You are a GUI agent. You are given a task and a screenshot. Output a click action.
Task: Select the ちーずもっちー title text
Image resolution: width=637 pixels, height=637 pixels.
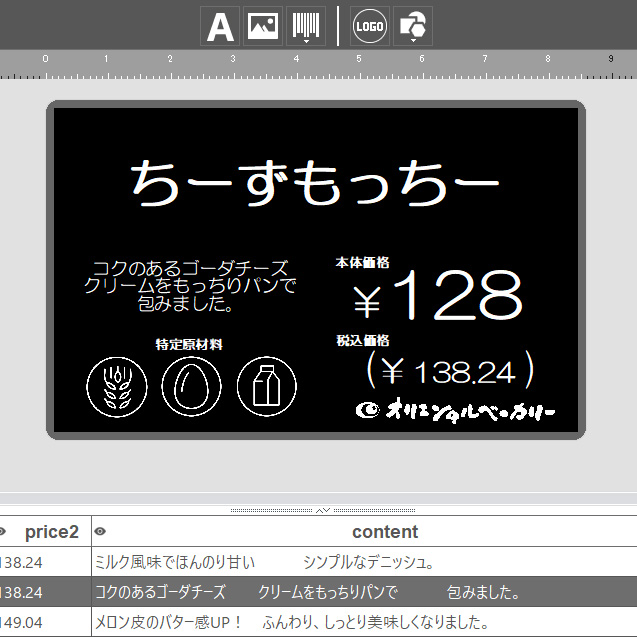tap(315, 184)
